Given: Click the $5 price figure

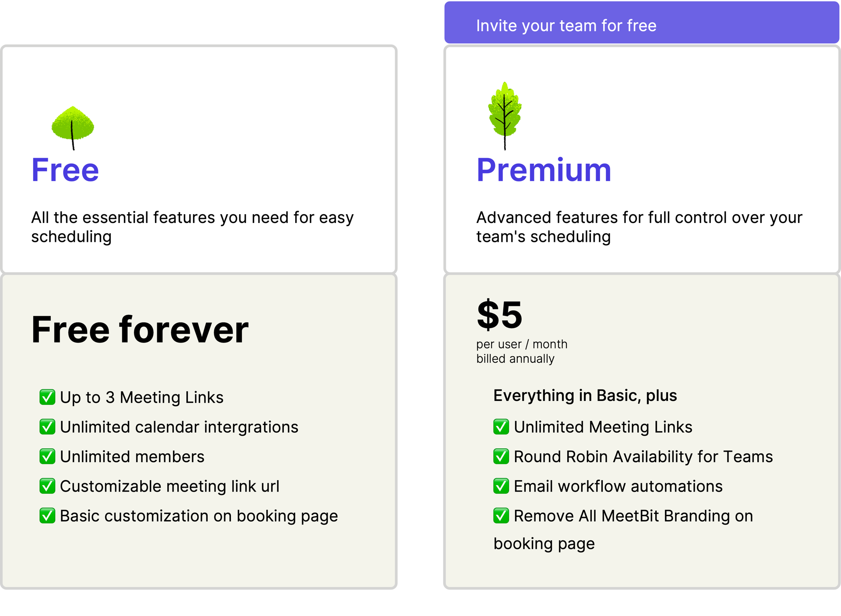Looking at the screenshot, I should coord(499,315).
